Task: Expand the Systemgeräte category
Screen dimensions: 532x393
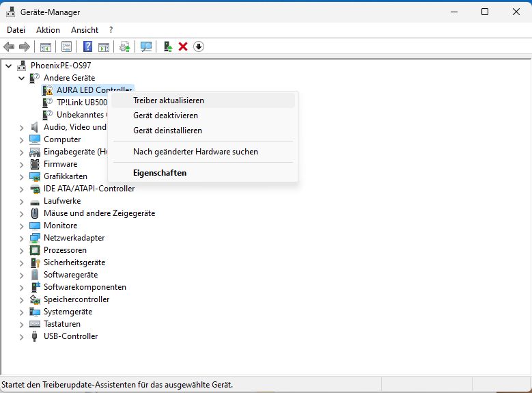Action: coord(21,312)
